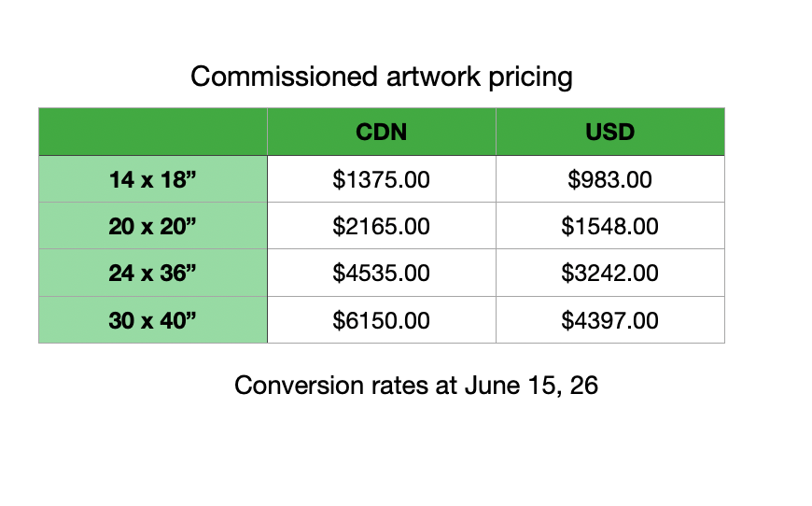Viewport: 812px width, 506px height.
Task: Click the word Commissioned in title
Action: tap(285, 77)
